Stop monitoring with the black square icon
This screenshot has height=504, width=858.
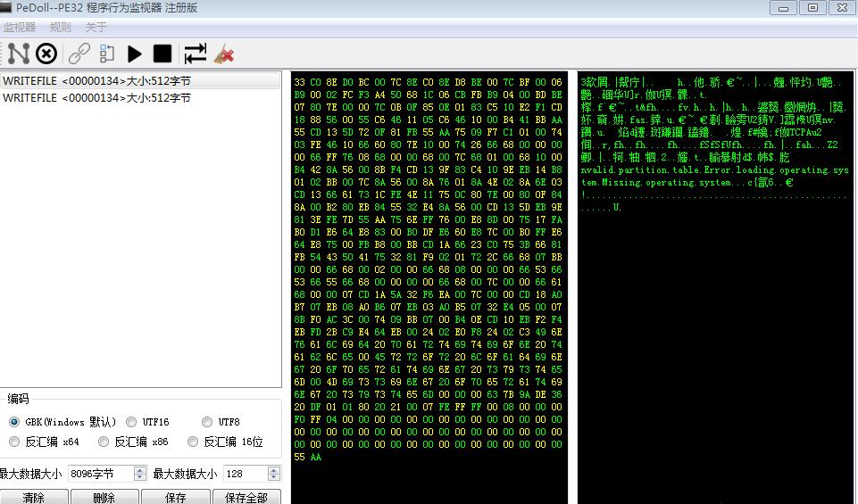click(162, 54)
